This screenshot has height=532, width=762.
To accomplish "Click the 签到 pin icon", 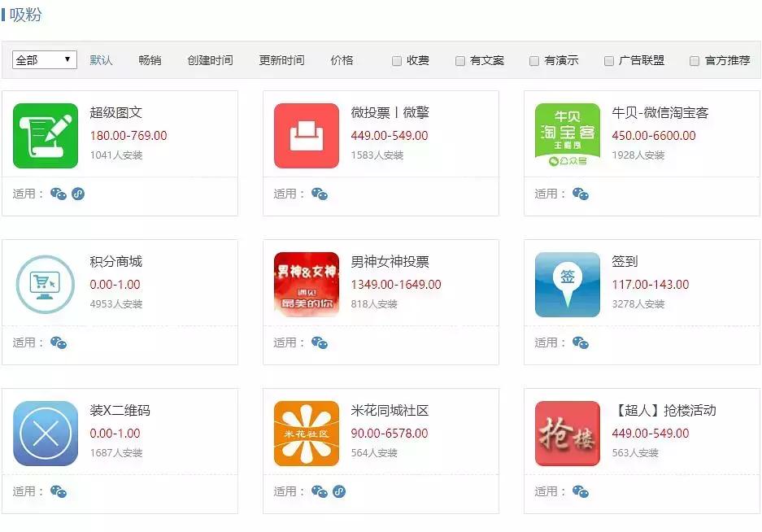I will click(x=567, y=284).
